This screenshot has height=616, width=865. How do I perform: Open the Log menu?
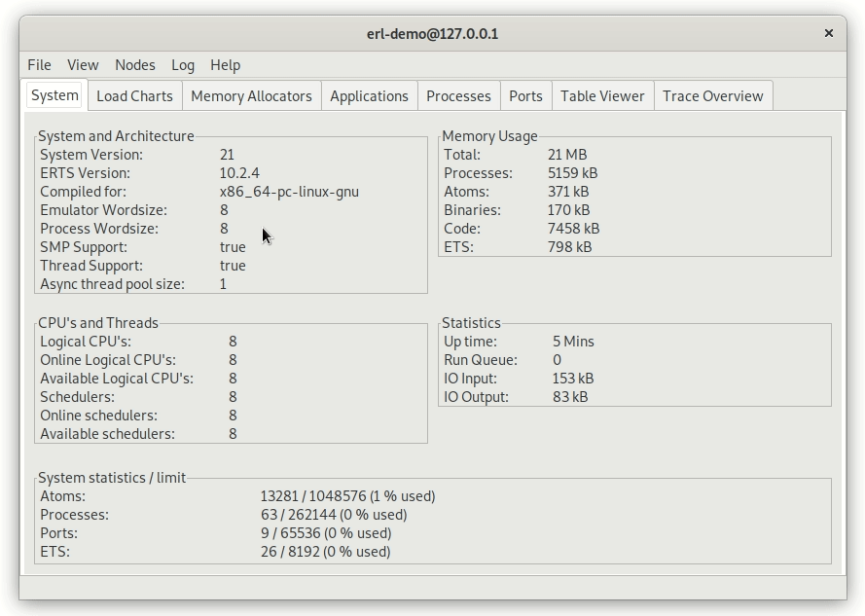(183, 65)
